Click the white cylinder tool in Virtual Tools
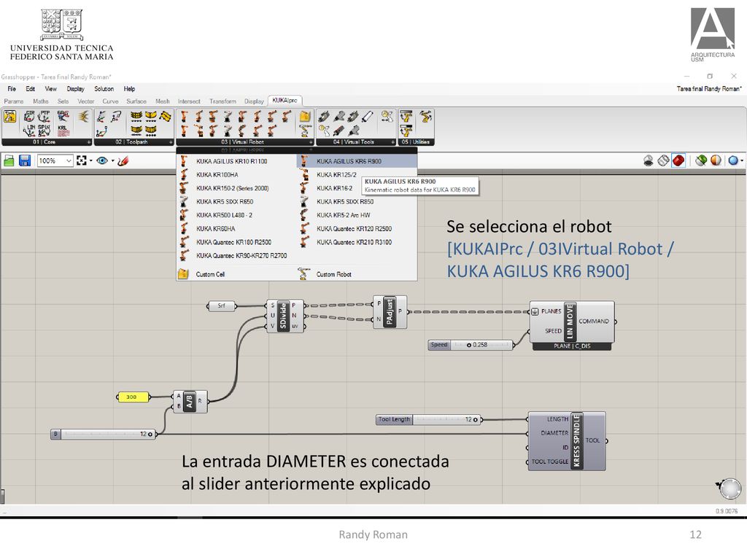The height and width of the screenshot is (560, 747). tap(368, 117)
